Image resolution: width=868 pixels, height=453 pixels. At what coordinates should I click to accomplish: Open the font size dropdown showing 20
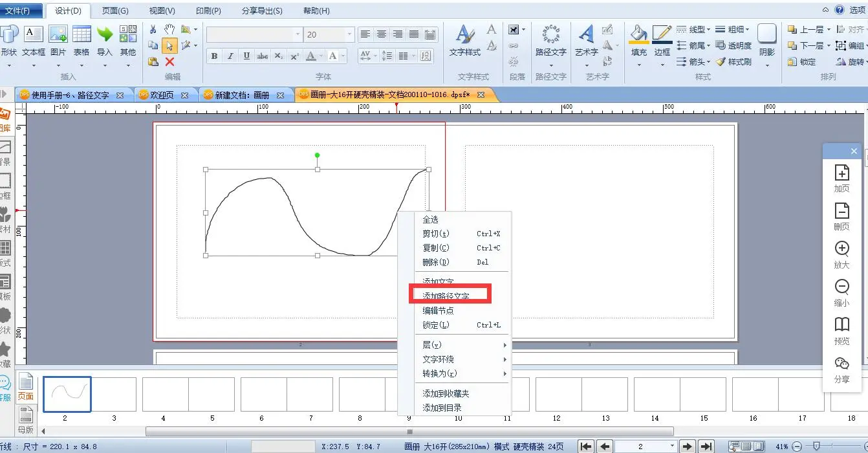click(x=350, y=34)
